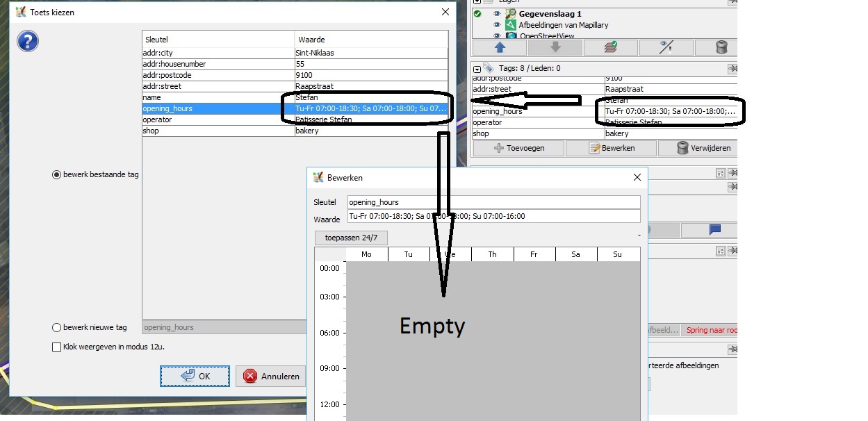
Task: Click the Toevoegen button in Tags panel
Action: coord(518,148)
